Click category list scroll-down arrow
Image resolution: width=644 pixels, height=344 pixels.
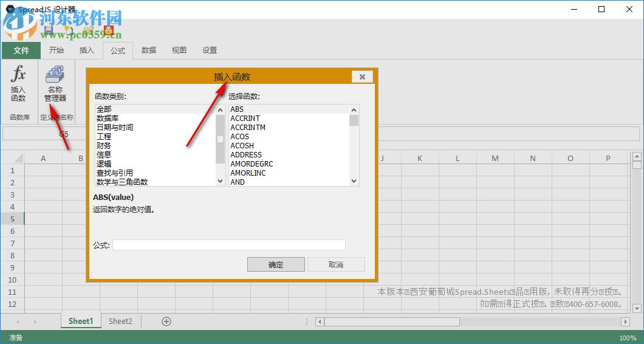[221, 181]
